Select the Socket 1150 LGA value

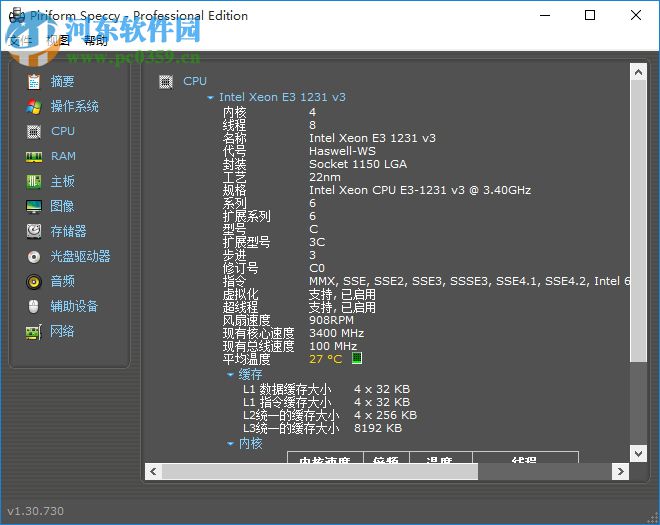tap(358, 164)
